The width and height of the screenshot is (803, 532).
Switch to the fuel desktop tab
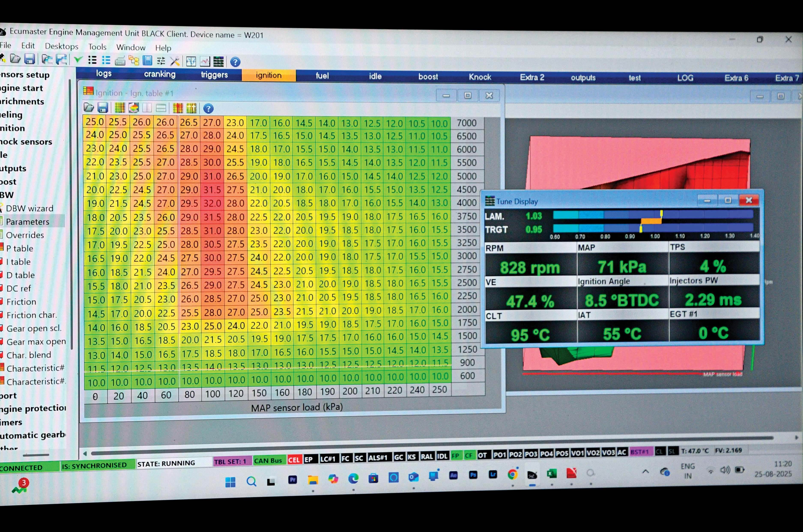point(322,76)
